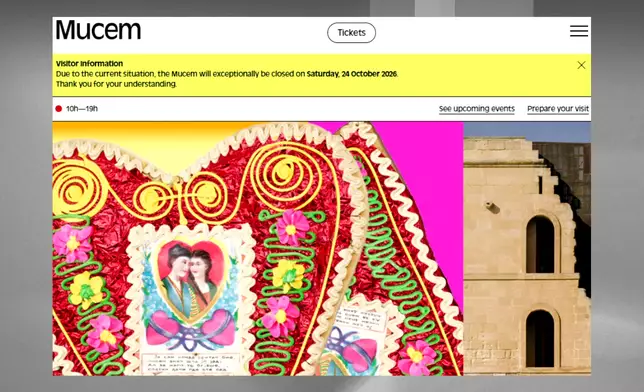
Task: Open Prepare your visit link
Action: click(x=558, y=109)
